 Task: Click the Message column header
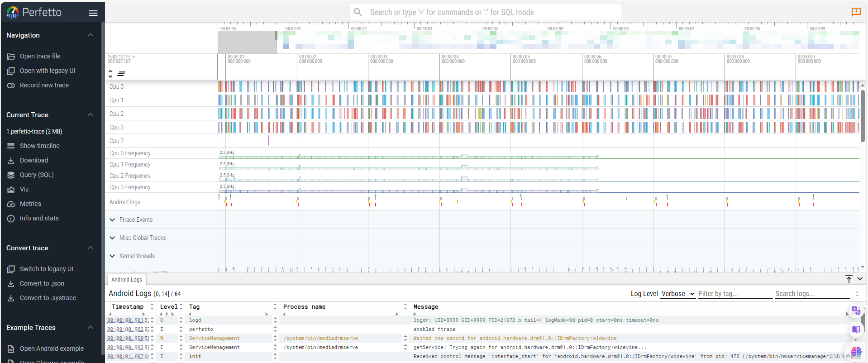(x=426, y=307)
